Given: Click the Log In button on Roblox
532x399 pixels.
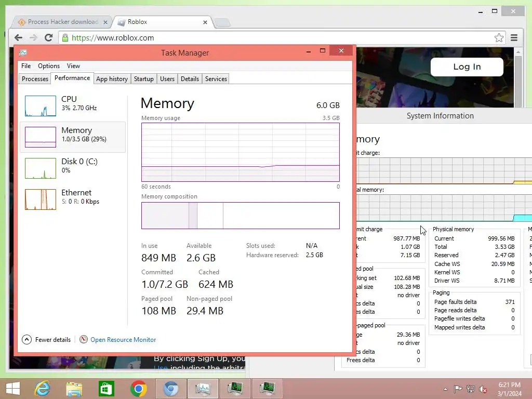Looking at the screenshot, I should click(x=467, y=67).
